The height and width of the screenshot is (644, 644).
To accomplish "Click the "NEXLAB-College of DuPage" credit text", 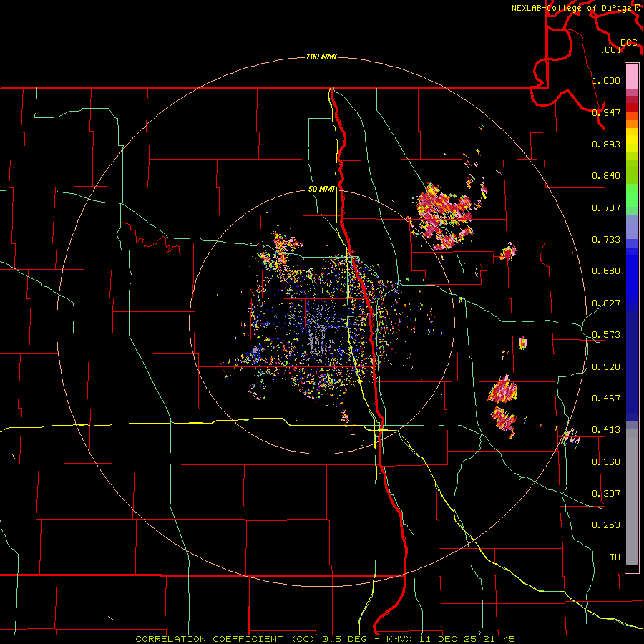I will point(571,8).
